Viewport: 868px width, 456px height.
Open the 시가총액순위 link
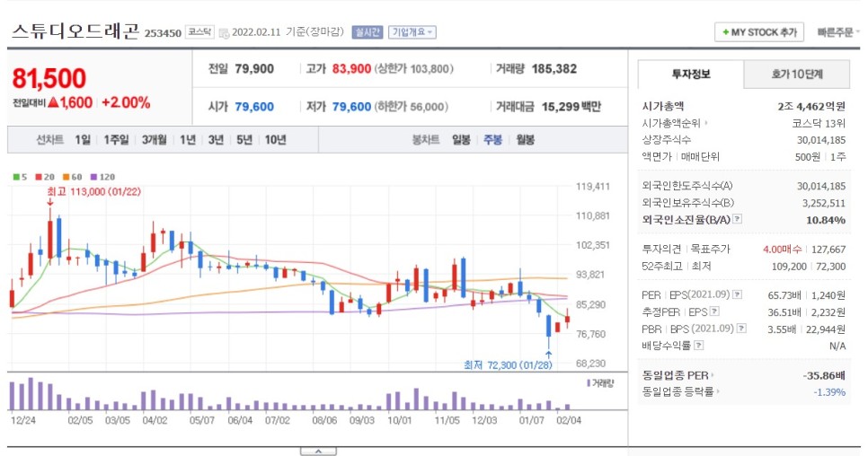click(671, 123)
